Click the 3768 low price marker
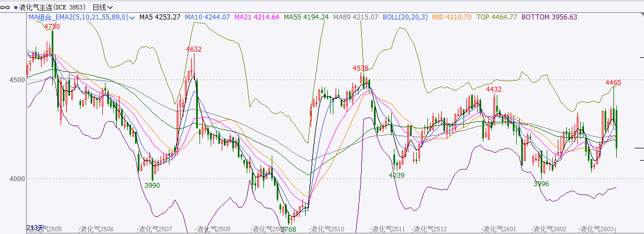644x234 pixels. tap(288, 228)
